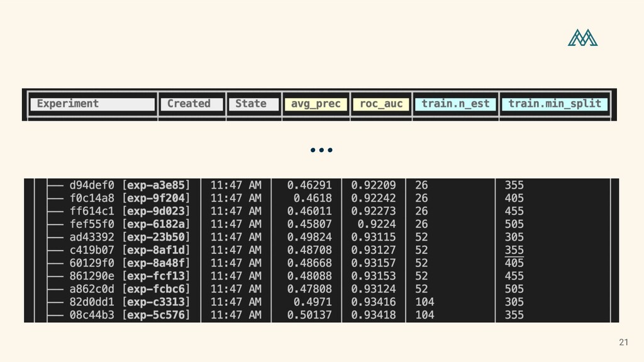Viewport: 644px width, 362px height.
Task: Click min_split 305 in exp-23b50 row
Action: point(514,237)
